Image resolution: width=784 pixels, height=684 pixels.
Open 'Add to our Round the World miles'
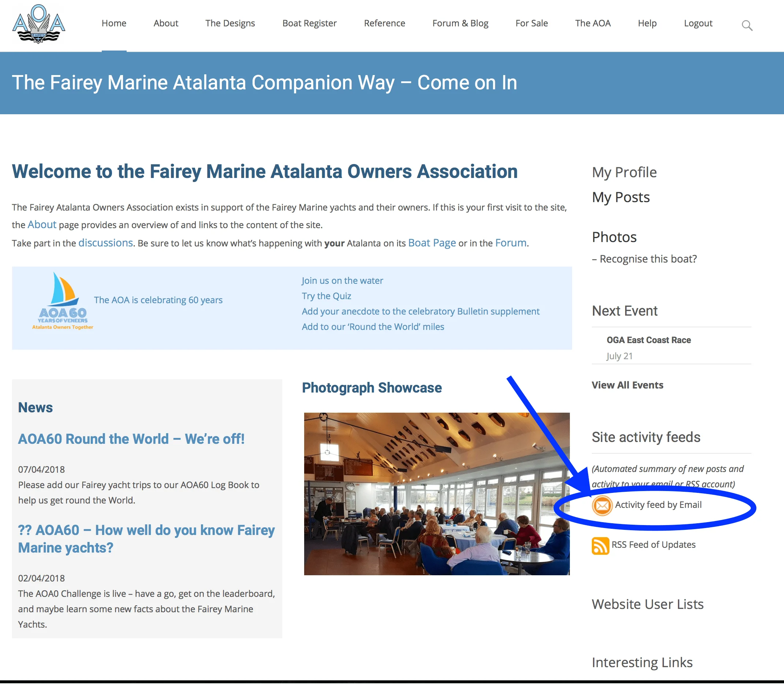[373, 327]
